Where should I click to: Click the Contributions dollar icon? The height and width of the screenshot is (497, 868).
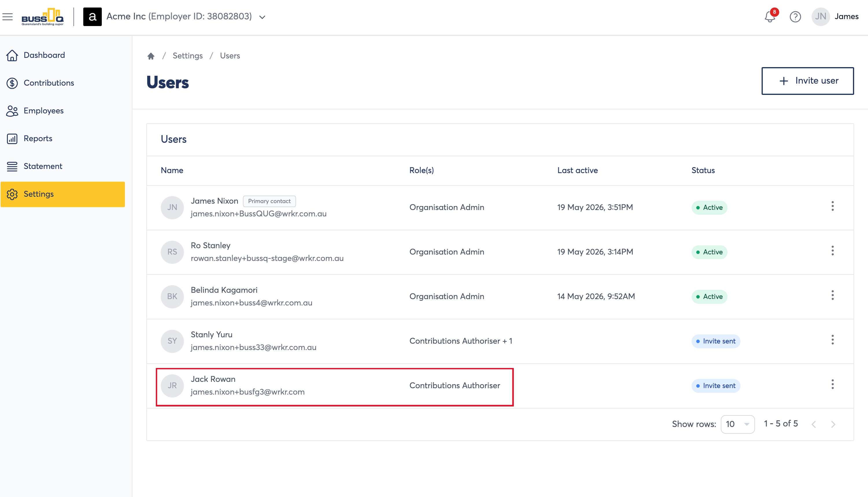pos(12,83)
